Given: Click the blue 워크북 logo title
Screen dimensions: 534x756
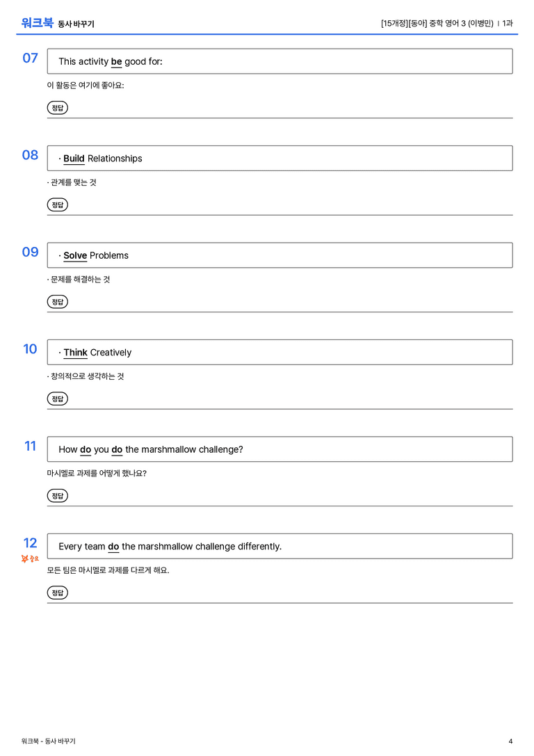Looking at the screenshot, I should [x=37, y=22].
